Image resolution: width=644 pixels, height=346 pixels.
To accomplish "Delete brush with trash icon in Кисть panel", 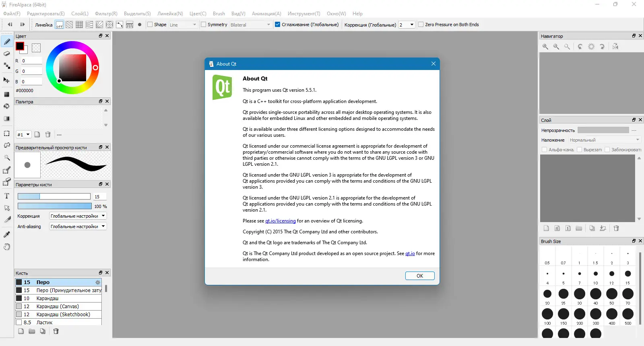I will (56, 331).
